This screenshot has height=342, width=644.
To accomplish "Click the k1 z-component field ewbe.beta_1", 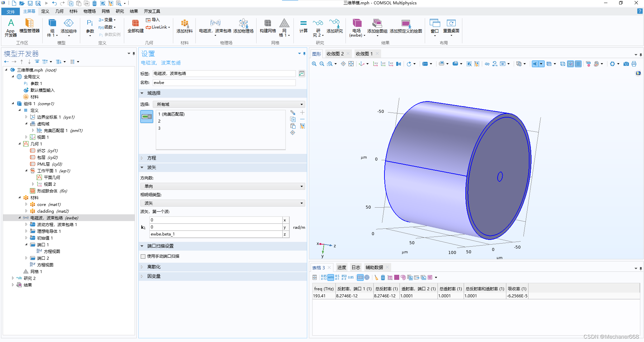I will coord(216,234).
